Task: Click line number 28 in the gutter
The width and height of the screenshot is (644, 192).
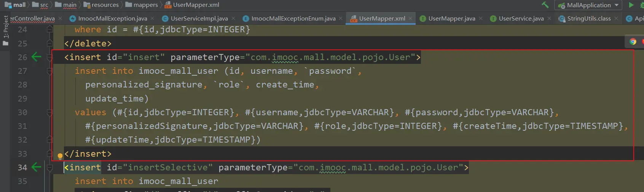Action: pyautogui.click(x=22, y=85)
